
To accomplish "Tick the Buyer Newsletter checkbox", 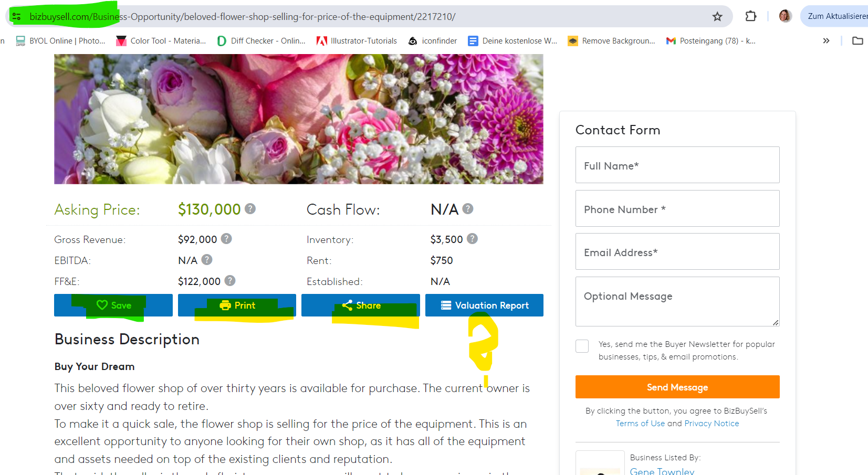I will click(x=582, y=346).
